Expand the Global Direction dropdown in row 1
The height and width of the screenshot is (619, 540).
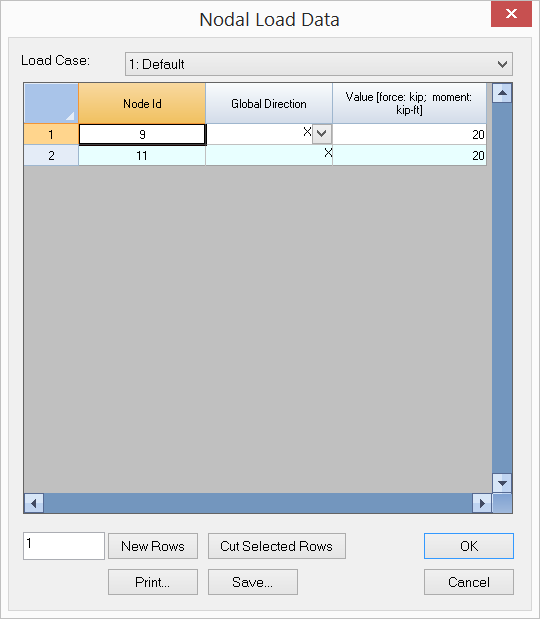[x=322, y=134]
